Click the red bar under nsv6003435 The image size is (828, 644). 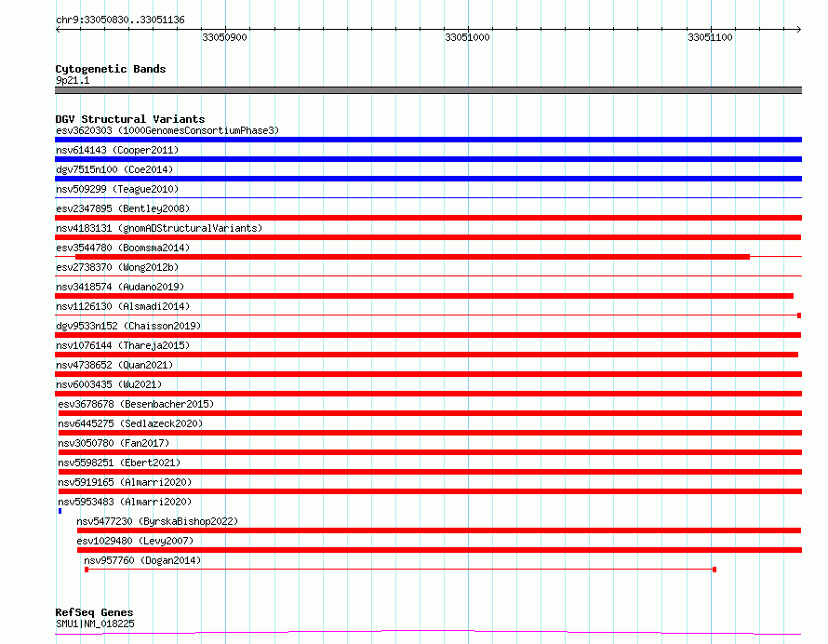428,394
